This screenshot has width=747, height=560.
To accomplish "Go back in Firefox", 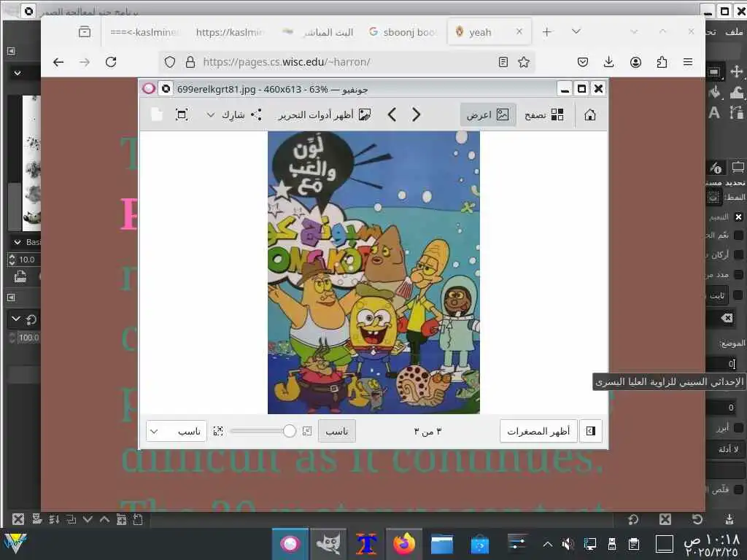I will click(x=58, y=62).
